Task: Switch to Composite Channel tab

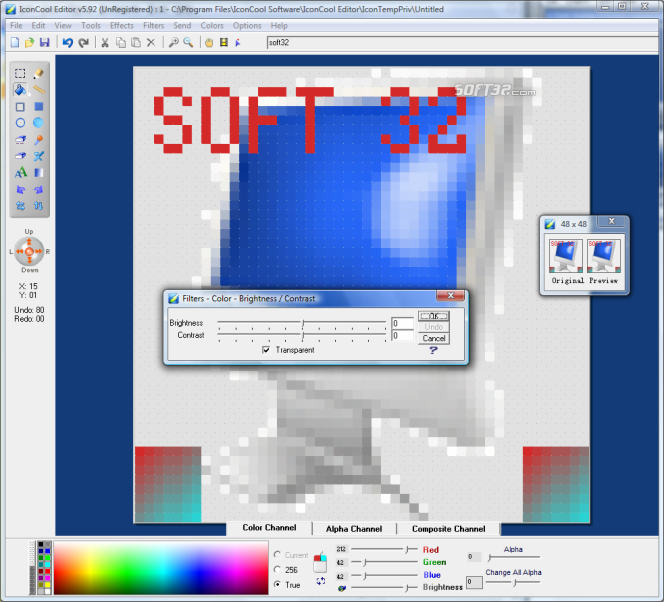Action: point(448,529)
